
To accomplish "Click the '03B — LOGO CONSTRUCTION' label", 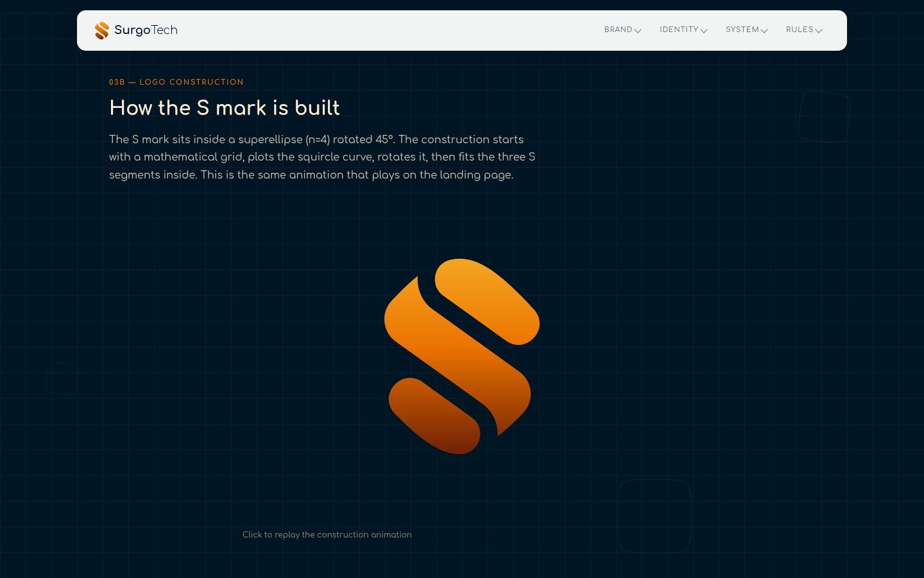I will point(176,82).
